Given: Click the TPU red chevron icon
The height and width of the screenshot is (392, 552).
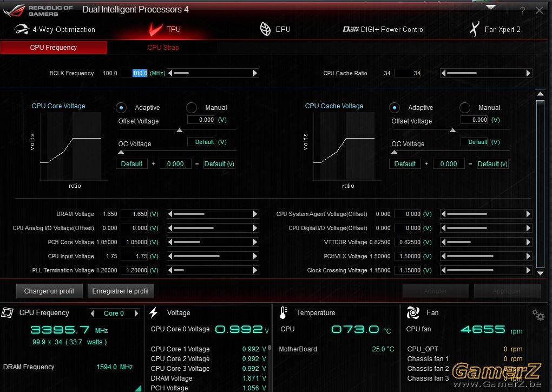Looking at the screenshot, I should click(155, 30).
